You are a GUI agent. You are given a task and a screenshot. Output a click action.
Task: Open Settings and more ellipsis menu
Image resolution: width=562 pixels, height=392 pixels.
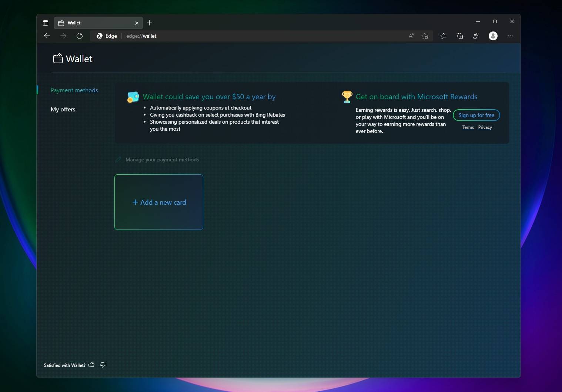click(510, 36)
